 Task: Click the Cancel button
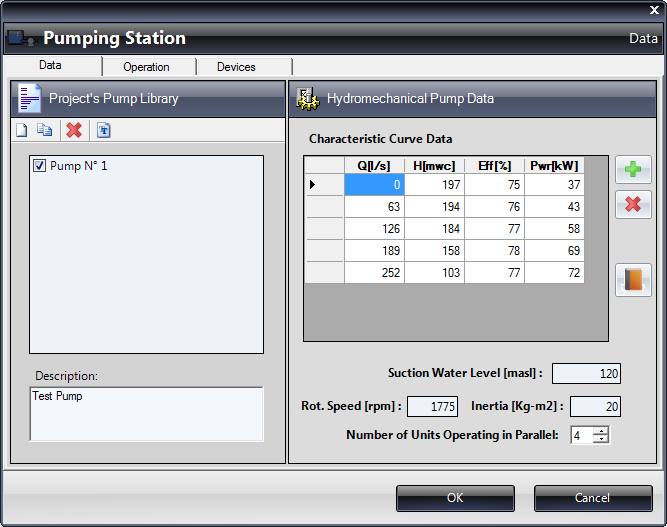592,498
